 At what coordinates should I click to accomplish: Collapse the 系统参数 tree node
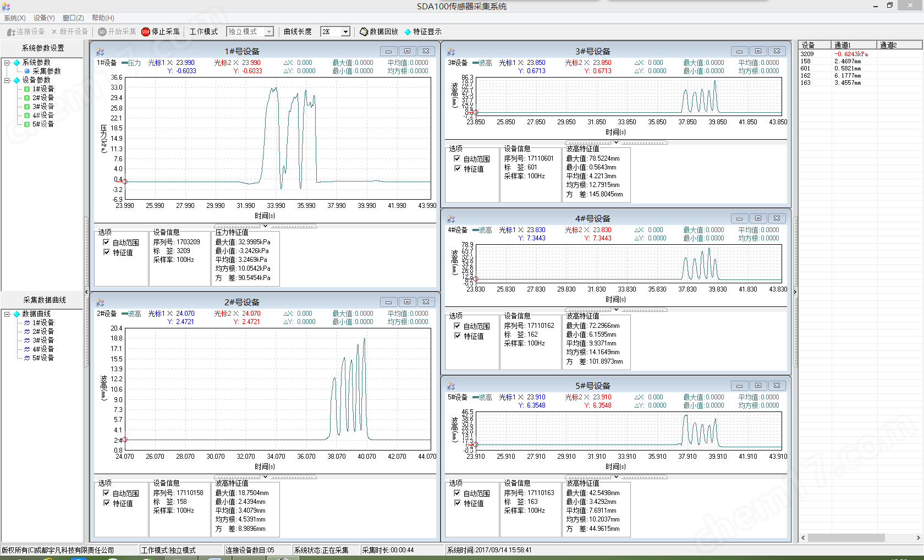tap(7, 63)
